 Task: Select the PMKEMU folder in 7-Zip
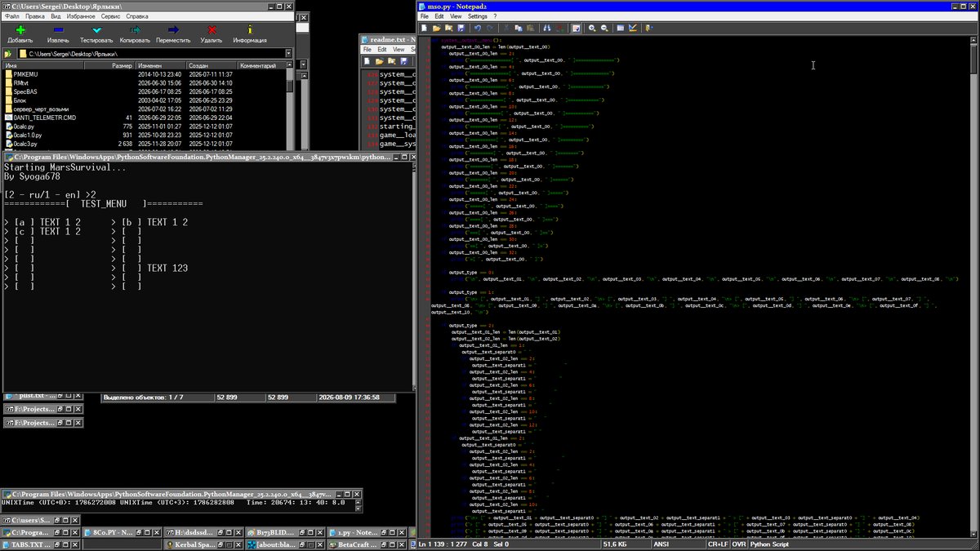click(27, 74)
